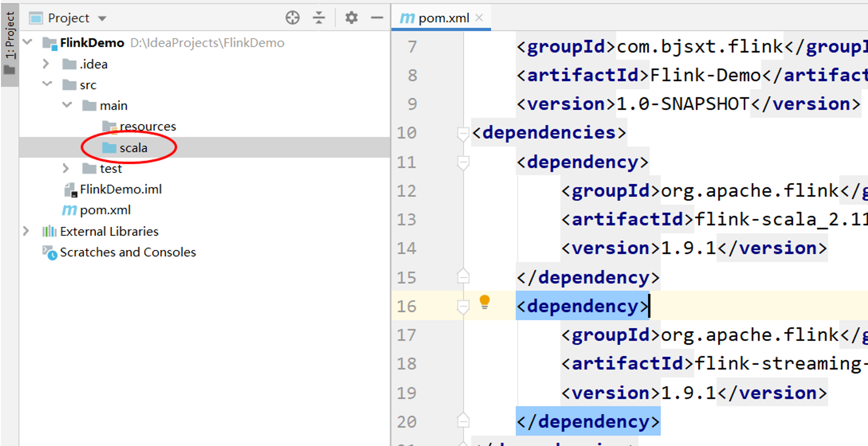The image size is (868, 446).
Task: Expand the .idea folder
Action: click(x=46, y=64)
